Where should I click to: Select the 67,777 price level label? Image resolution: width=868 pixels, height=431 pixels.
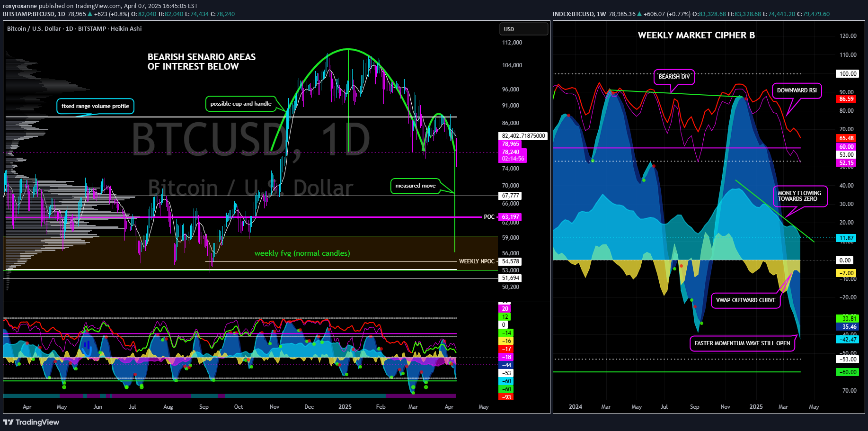point(510,196)
